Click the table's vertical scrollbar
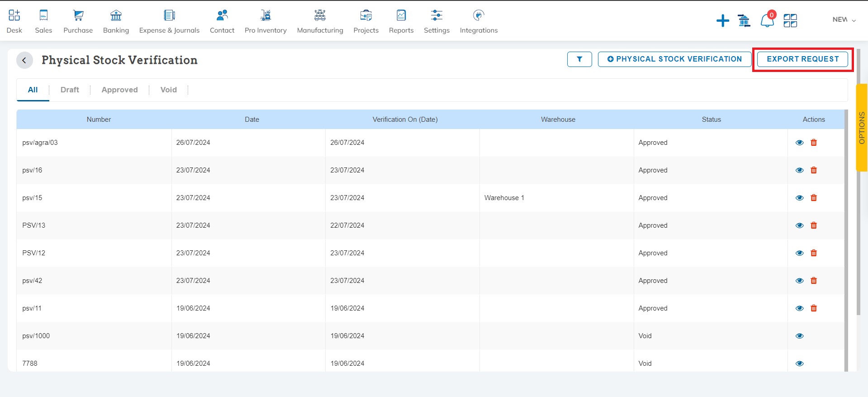Screen dimensions: 868x397 [x=846, y=241]
